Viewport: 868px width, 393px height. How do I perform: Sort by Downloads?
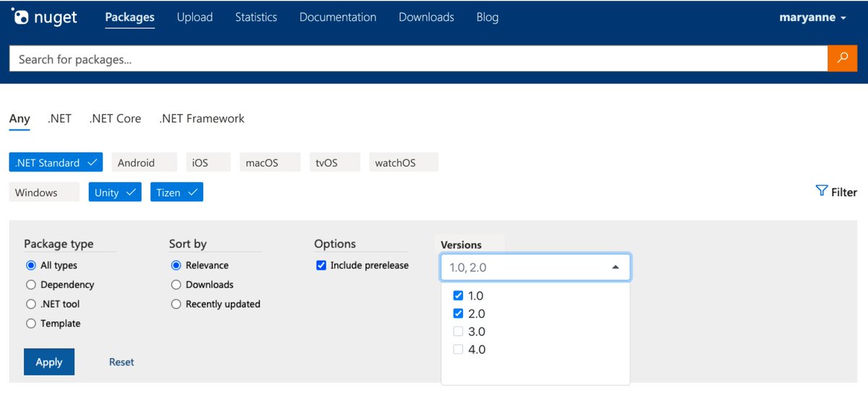point(176,285)
